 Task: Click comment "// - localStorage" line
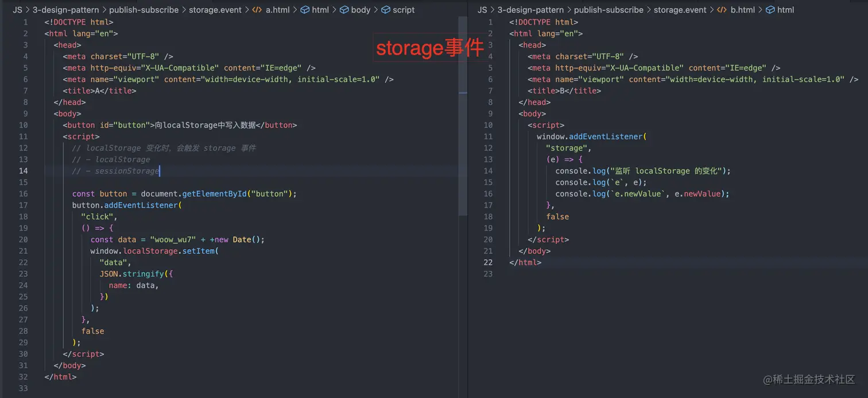click(x=111, y=160)
